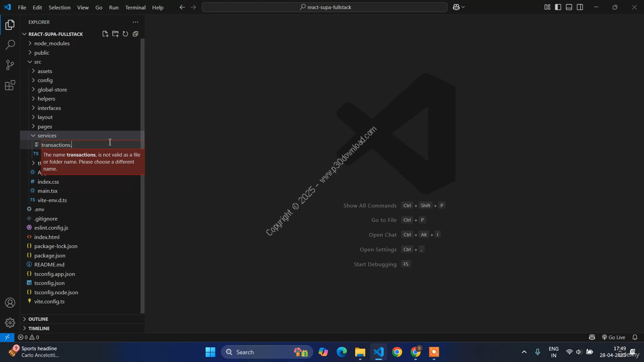Expand the TIMELINE section
The image size is (644, 362).
point(39,328)
